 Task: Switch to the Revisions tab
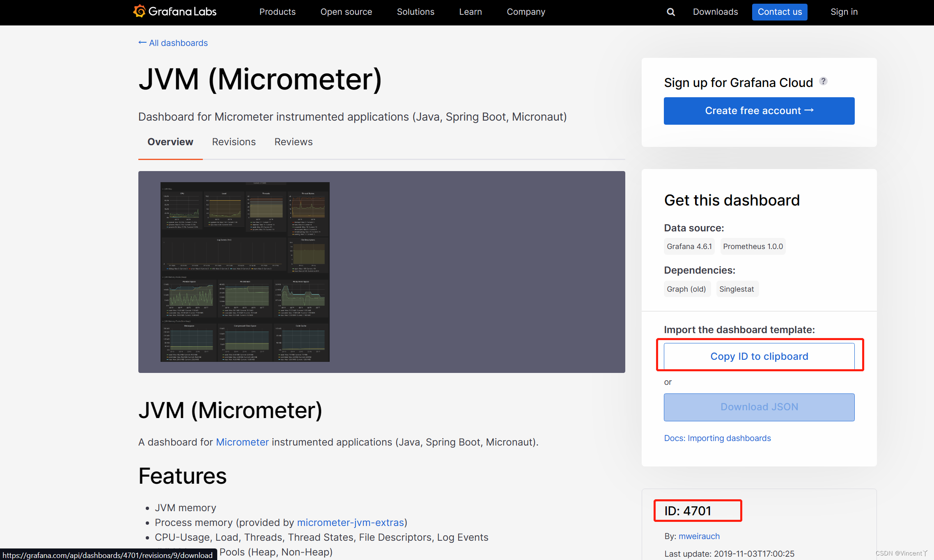(x=234, y=142)
